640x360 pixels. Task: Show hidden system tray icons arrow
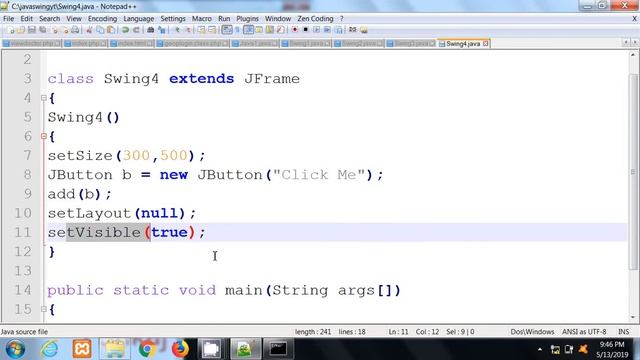pyautogui.click(x=540, y=349)
